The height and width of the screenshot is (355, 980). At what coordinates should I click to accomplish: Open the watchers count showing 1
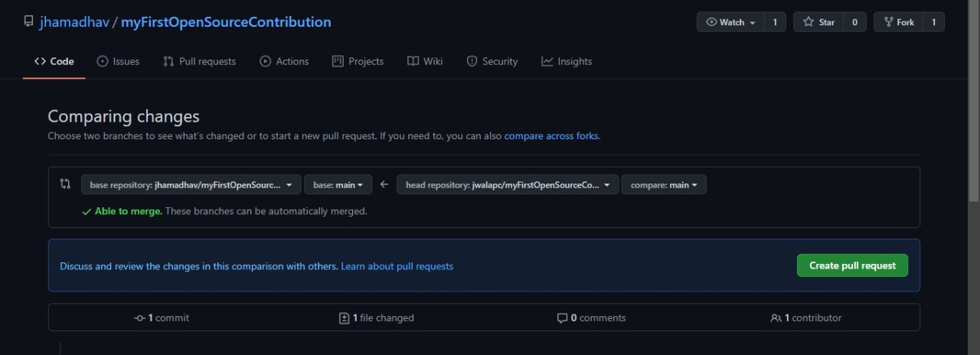775,22
